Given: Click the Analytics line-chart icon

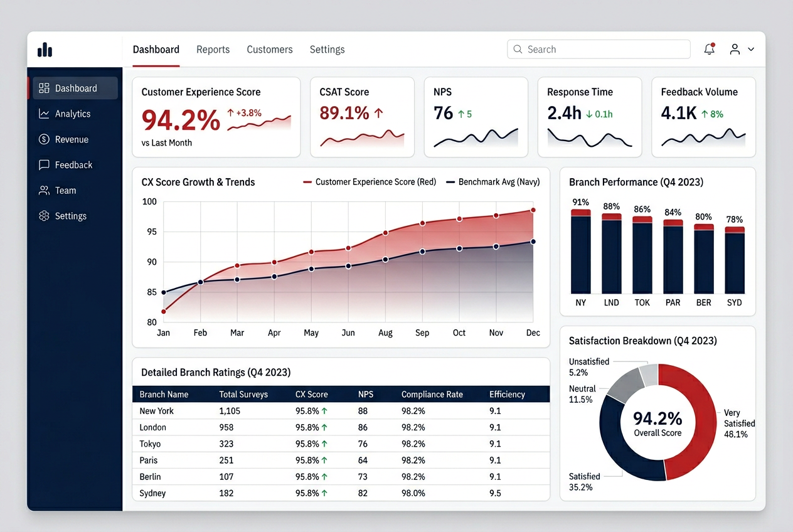Looking at the screenshot, I should (x=44, y=114).
